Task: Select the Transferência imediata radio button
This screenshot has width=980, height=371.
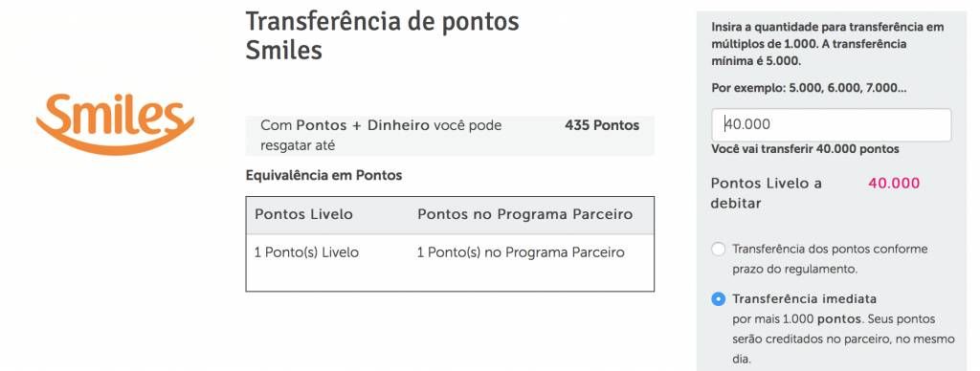Action: [x=719, y=299]
